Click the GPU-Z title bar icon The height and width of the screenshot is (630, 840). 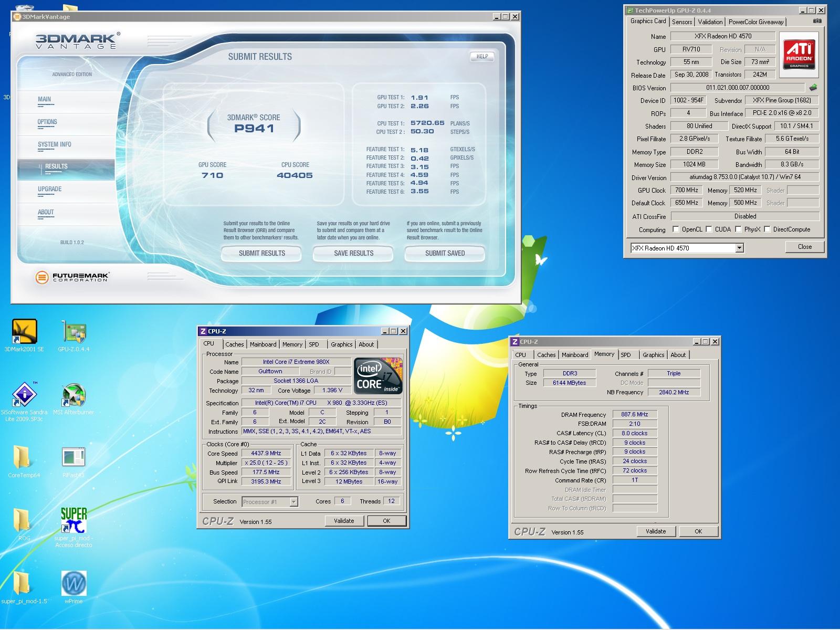[629, 10]
